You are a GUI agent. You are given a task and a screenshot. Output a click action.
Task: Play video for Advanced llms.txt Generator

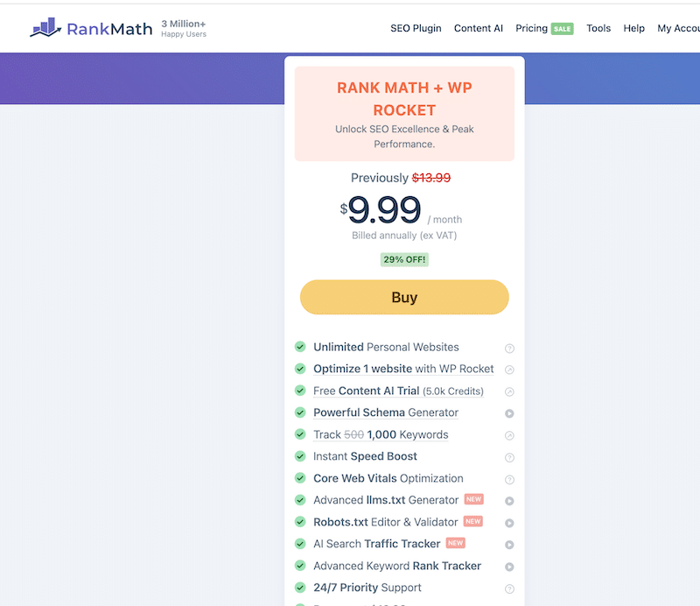509,499
